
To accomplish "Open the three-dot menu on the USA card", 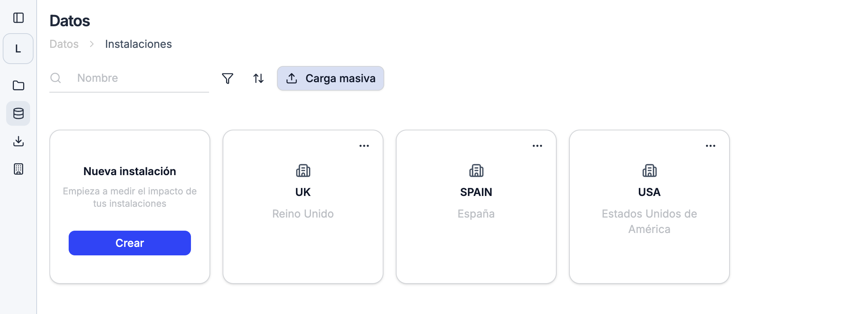I will pos(711,145).
